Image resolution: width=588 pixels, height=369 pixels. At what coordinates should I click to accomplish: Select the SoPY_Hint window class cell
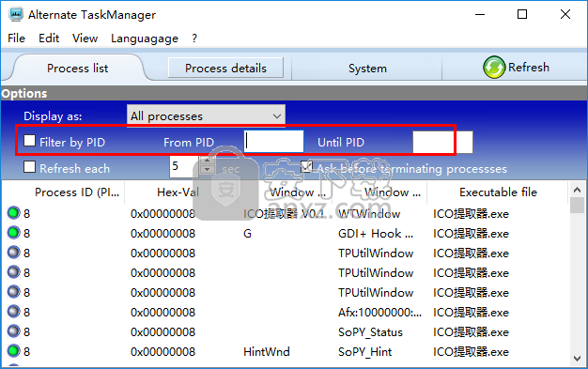364,352
